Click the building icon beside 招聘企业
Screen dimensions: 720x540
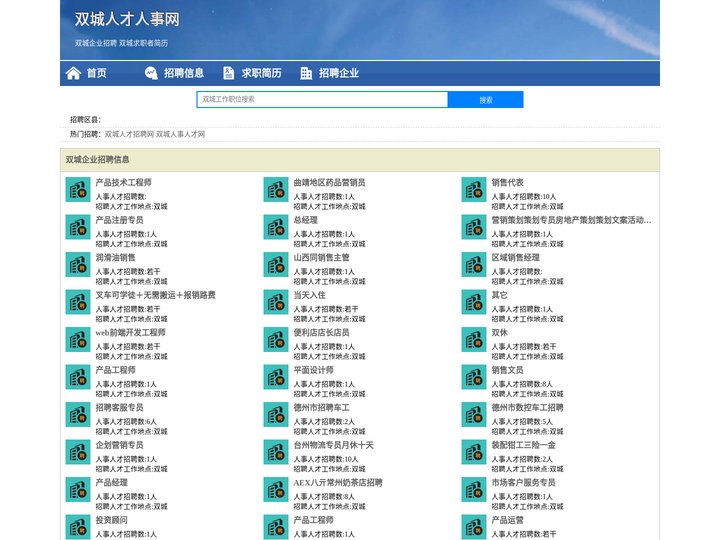[x=306, y=73]
